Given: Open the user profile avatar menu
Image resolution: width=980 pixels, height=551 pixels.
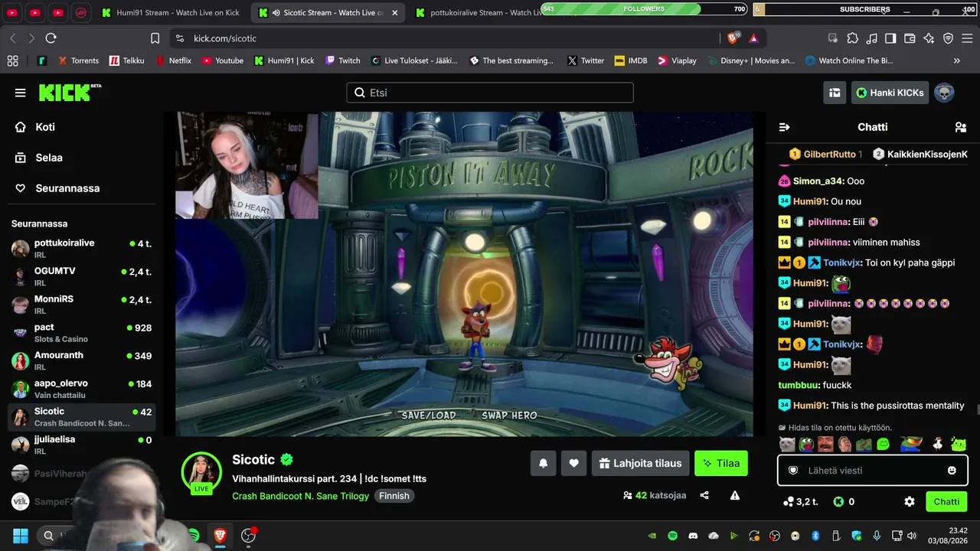Looking at the screenshot, I should [x=944, y=93].
